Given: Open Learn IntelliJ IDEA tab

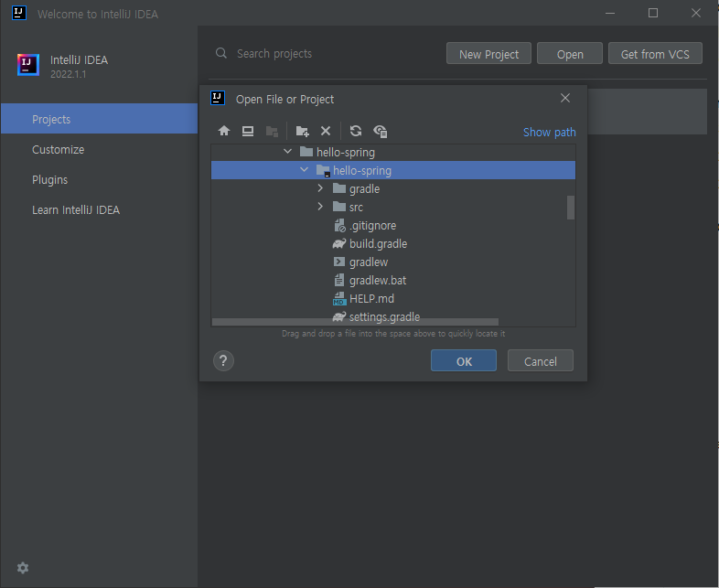Looking at the screenshot, I should tap(99, 210).
